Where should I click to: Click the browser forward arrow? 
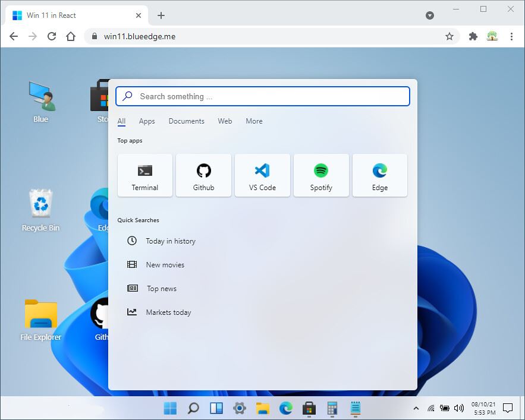click(x=33, y=36)
